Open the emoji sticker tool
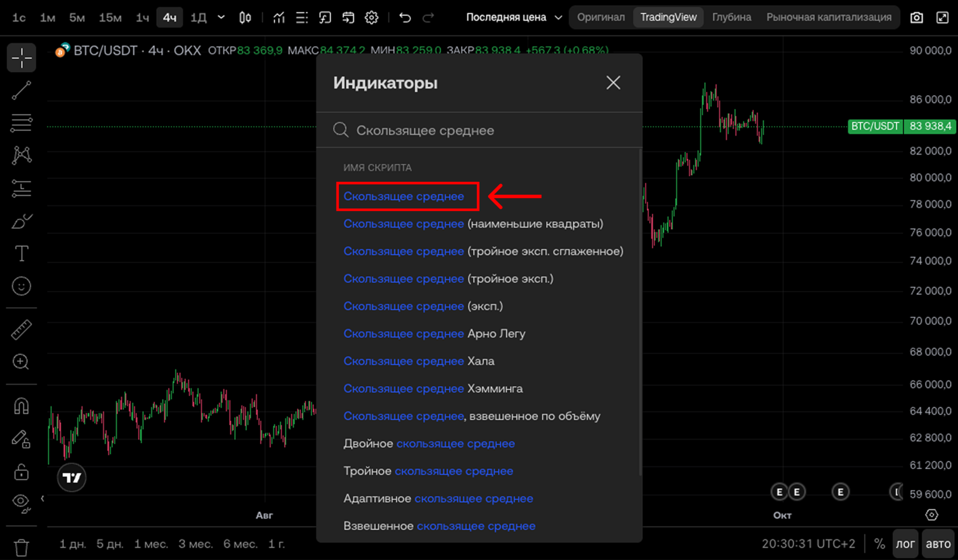This screenshot has width=958, height=560. point(21,286)
